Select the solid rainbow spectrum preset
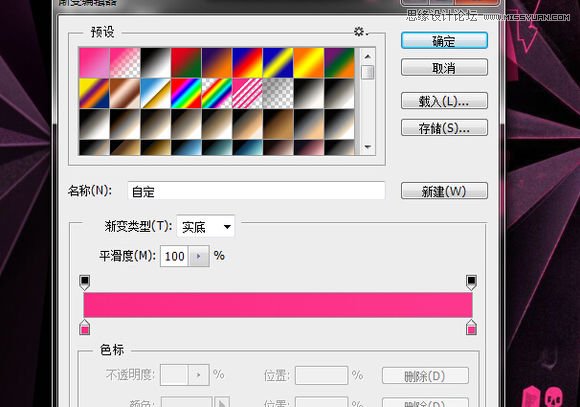 pyautogui.click(x=186, y=93)
